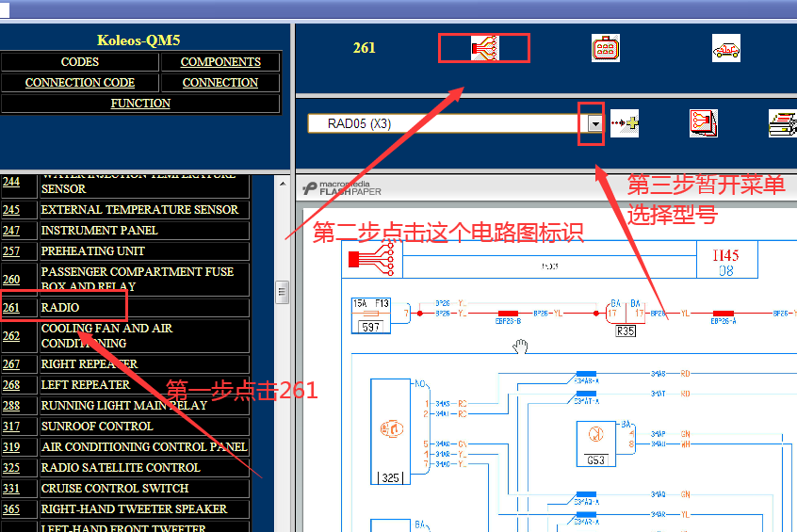Click the red connector symbol in diagram header
The width and height of the screenshot is (797, 532).
pos(371,259)
